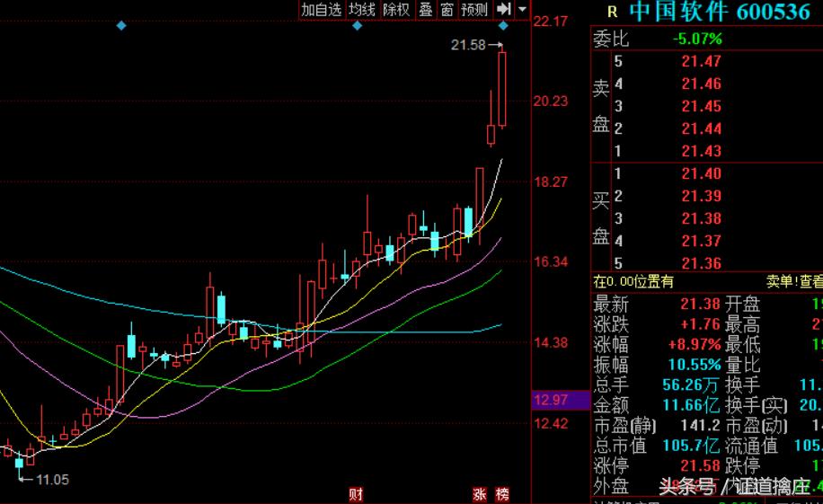
Task: Click the 总市值 value 105.7亿
Action: (690, 446)
